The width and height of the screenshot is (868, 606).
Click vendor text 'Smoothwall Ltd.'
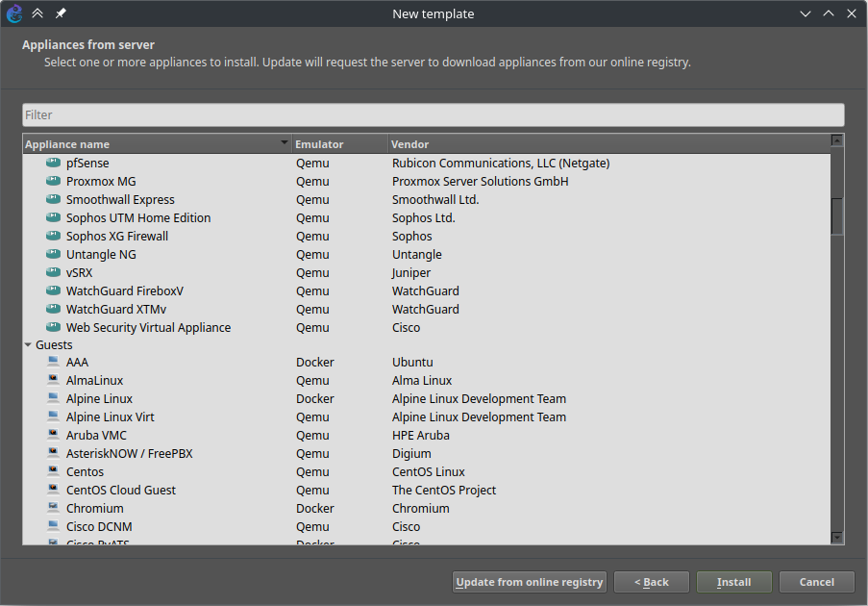435,199
